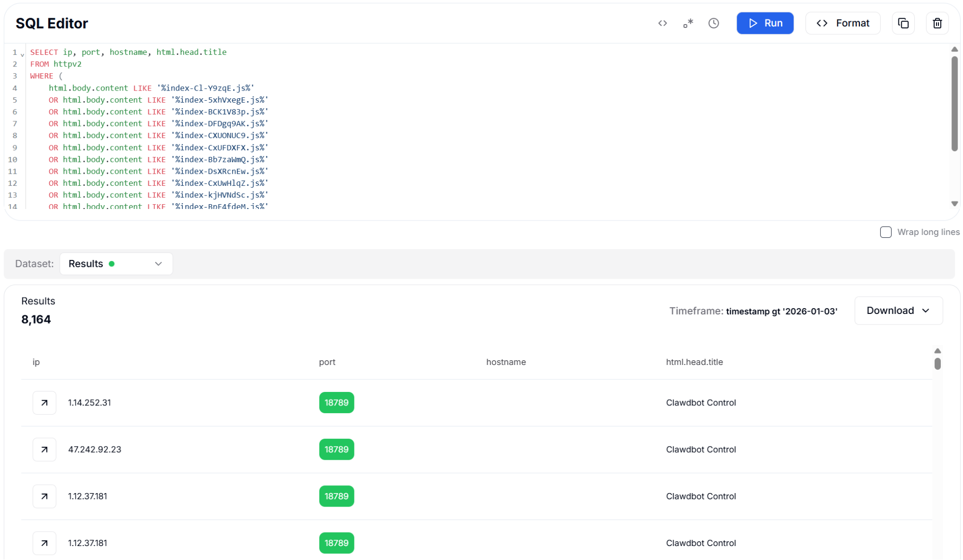Click the wildcard search icon in toolbar
The height and width of the screenshot is (560, 963).
(687, 23)
